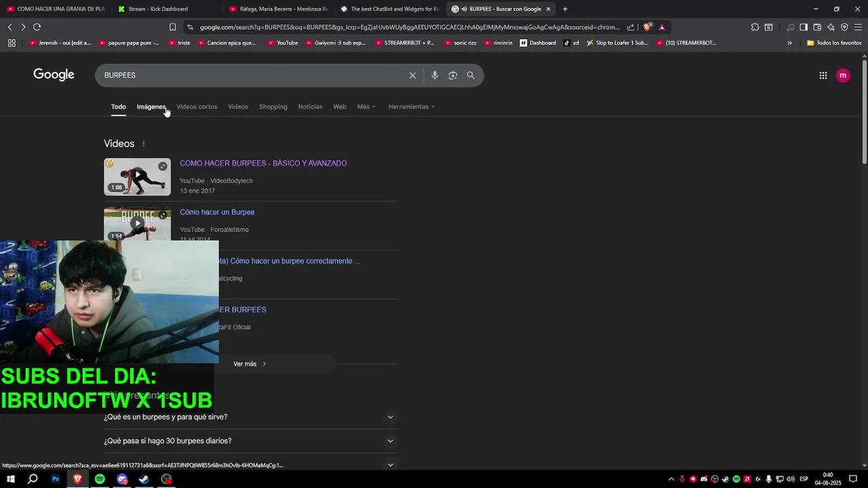Open site settings icon in address bar
Screen dimensions: 868x488
191,27
